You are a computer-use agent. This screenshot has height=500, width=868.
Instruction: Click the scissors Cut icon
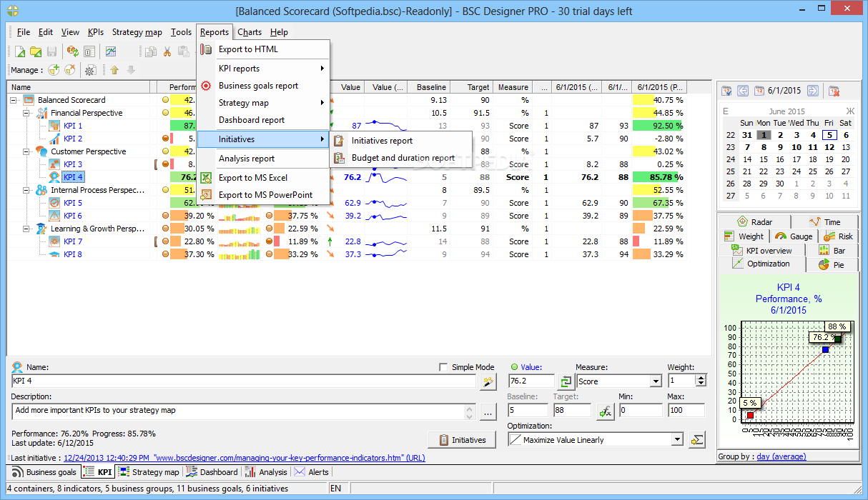(167, 51)
